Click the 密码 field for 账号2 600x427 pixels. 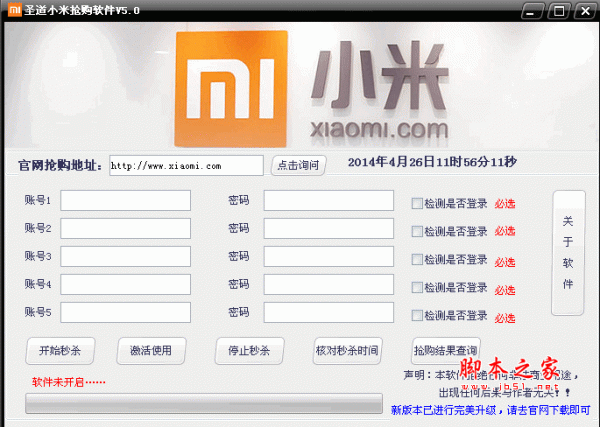pos(329,228)
